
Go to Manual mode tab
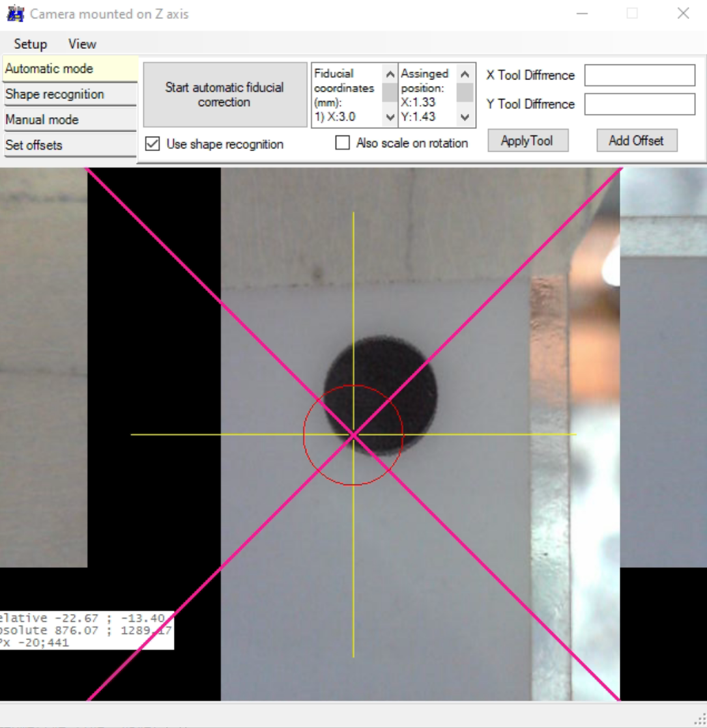tap(69, 120)
